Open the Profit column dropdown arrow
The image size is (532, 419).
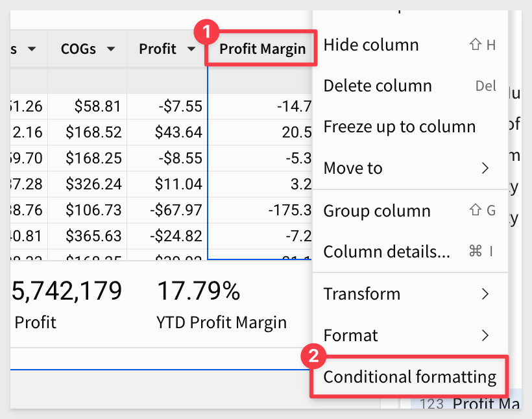click(191, 49)
